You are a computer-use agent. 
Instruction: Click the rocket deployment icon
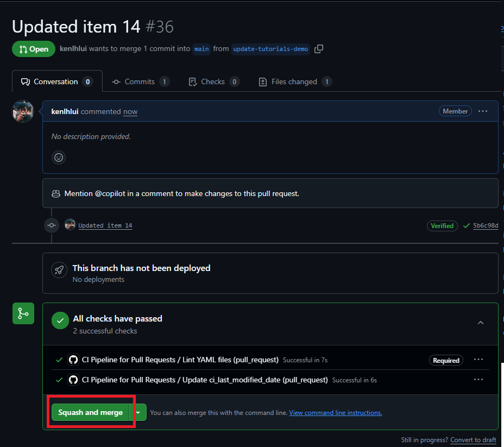tap(59, 270)
